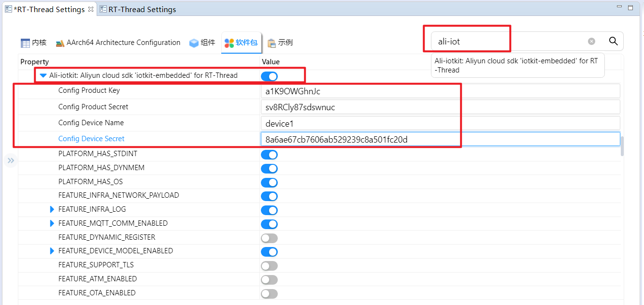Click the Config Product Secret value field

[x=440, y=107]
